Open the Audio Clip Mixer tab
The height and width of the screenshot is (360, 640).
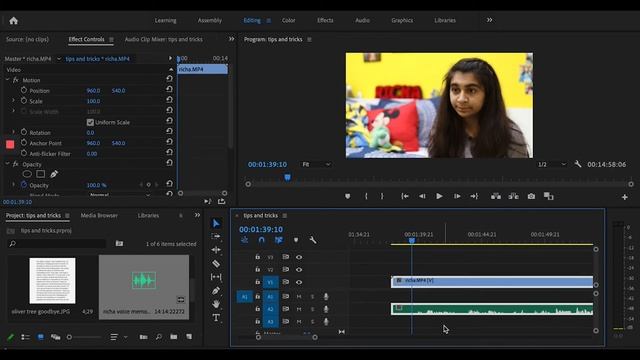[164, 40]
